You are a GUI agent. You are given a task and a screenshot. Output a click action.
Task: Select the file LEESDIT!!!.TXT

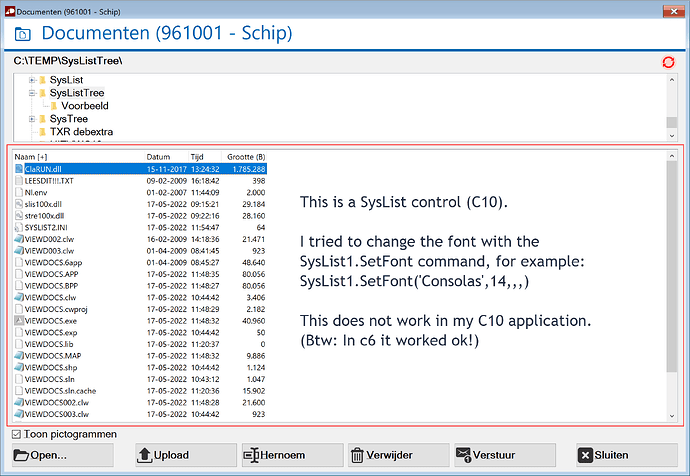click(49, 181)
